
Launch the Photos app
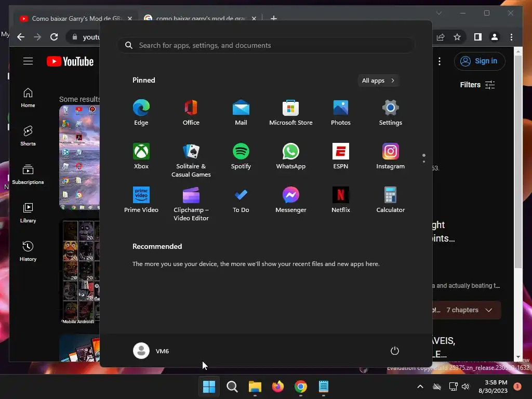pos(341,113)
